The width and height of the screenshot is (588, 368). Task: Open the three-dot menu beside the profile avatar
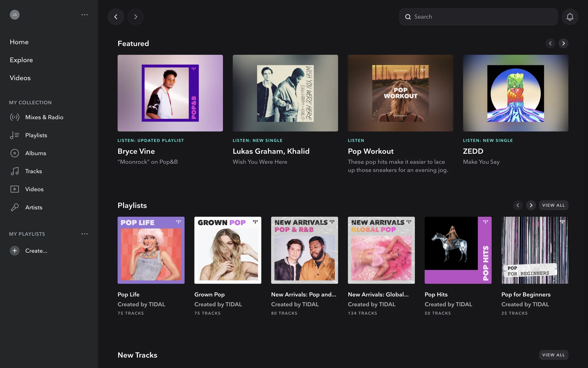[85, 15]
